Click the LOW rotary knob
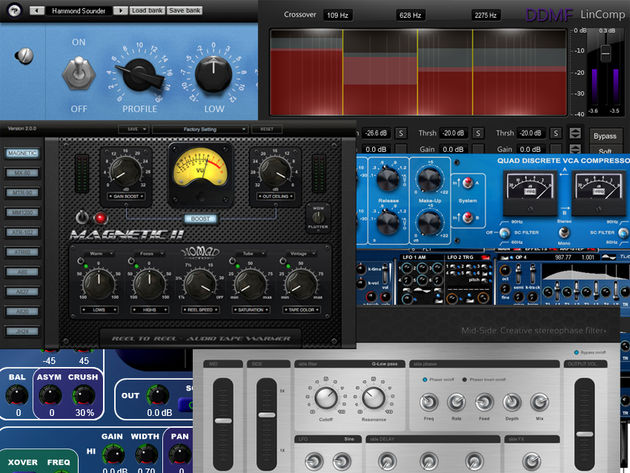The image size is (630, 473). [x=213, y=74]
